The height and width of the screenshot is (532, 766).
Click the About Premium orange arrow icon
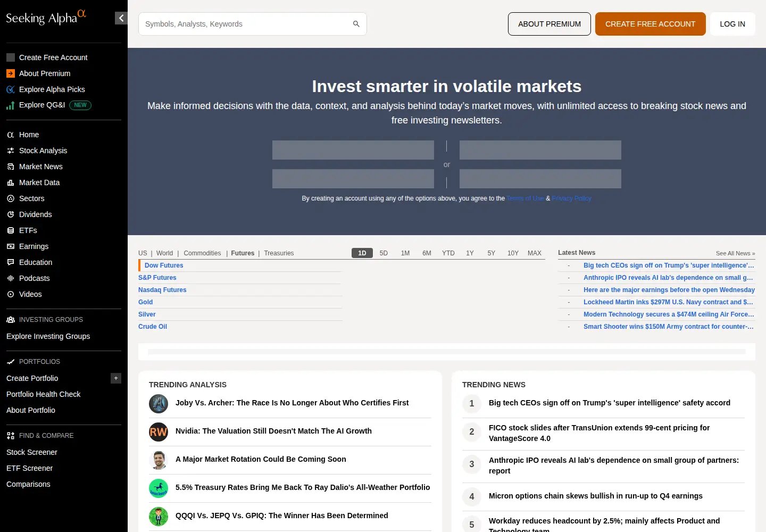[11, 73]
